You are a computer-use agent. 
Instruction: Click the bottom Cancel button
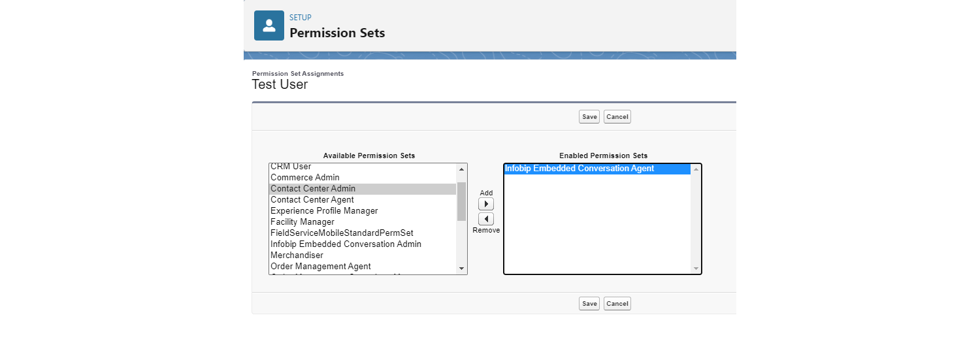click(x=617, y=304)
